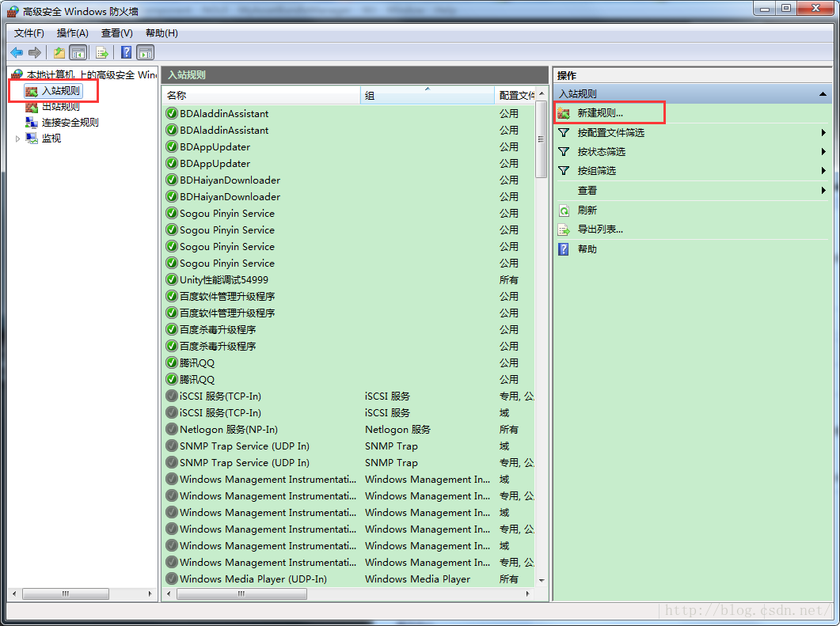Sort by the 组 column header
The height and width of the screenshot is (626, 840).
[427, 95]
